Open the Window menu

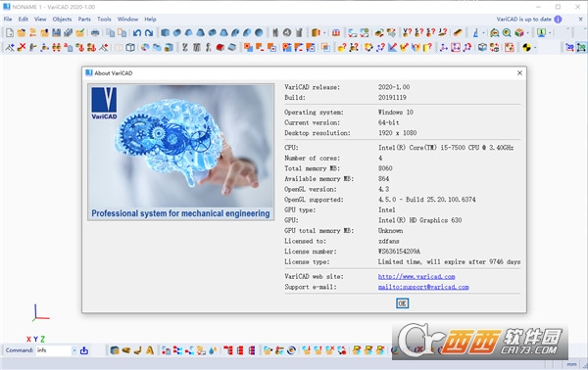click(x=127, y=20)
